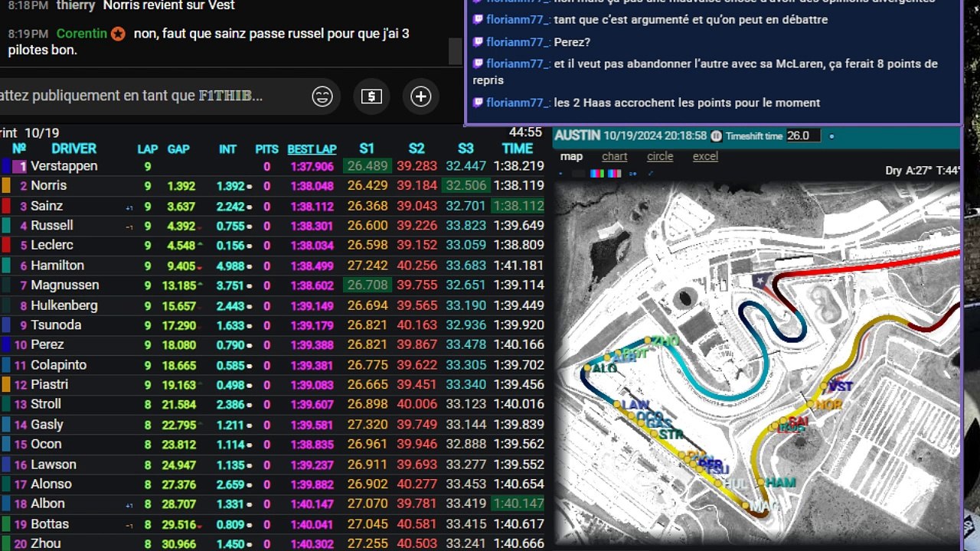
Task: Select Colapinto driver name in table
Action: click(x=59, y=365)
